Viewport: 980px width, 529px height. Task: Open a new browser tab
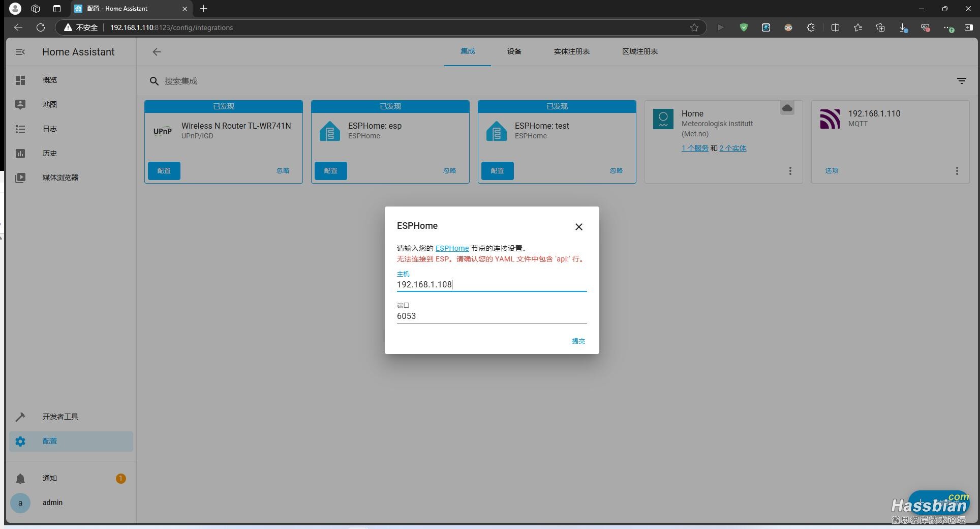pos(204,9)
